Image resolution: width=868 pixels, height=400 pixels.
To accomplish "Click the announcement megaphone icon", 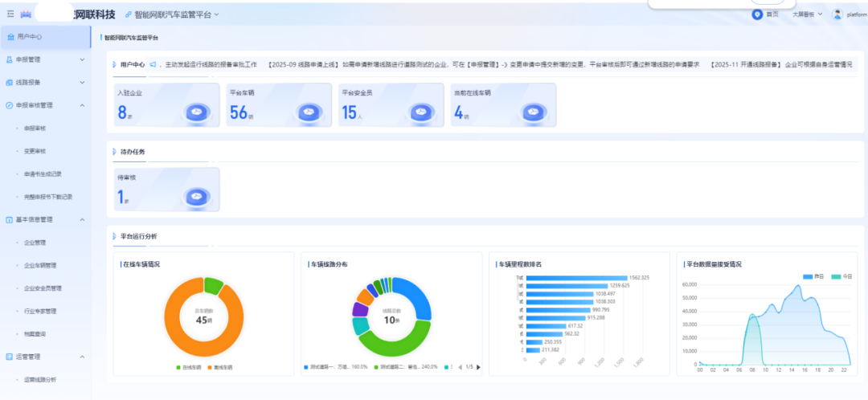I will point(152,65).
